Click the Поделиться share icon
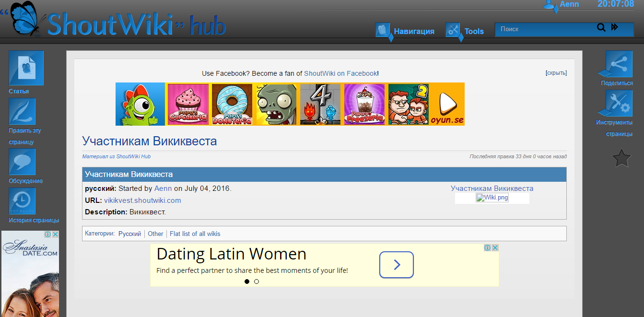The width and height of the screenshot is (644, 317). click(x=619, y=64)
